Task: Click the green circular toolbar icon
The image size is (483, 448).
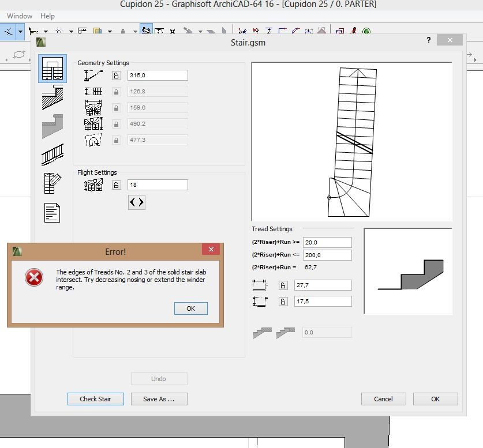Action: 366,31
